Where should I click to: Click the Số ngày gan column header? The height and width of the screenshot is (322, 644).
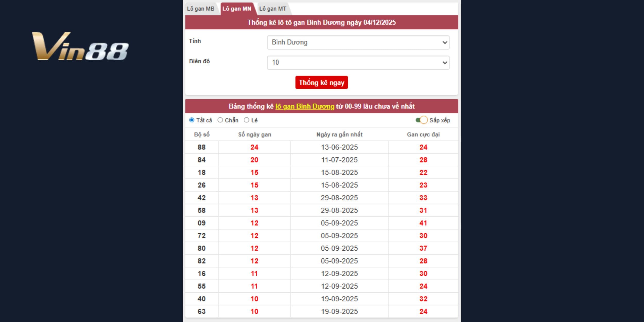(x=255, y=134)
